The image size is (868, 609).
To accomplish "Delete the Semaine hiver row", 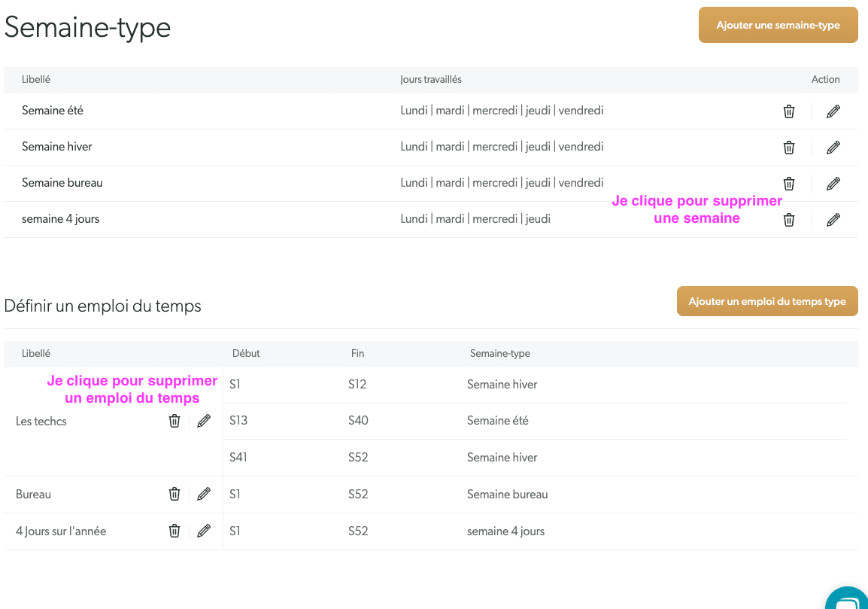I will coord(789,148).
